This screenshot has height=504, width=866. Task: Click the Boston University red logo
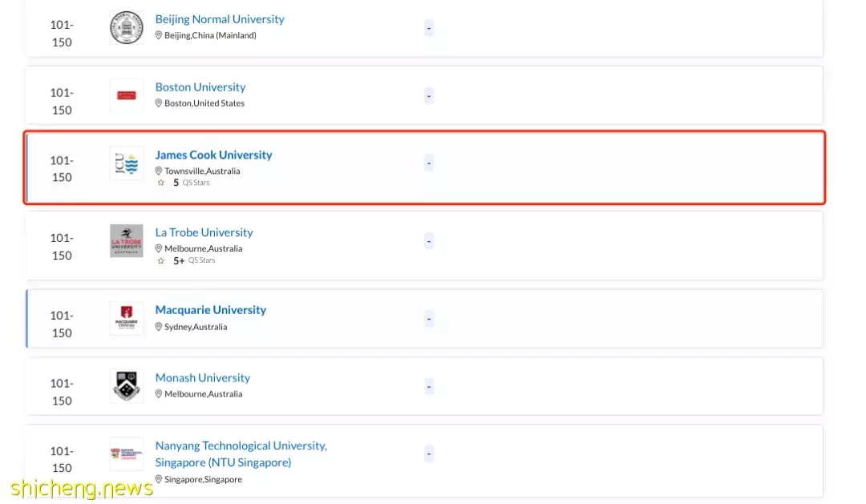pos(127,95)
